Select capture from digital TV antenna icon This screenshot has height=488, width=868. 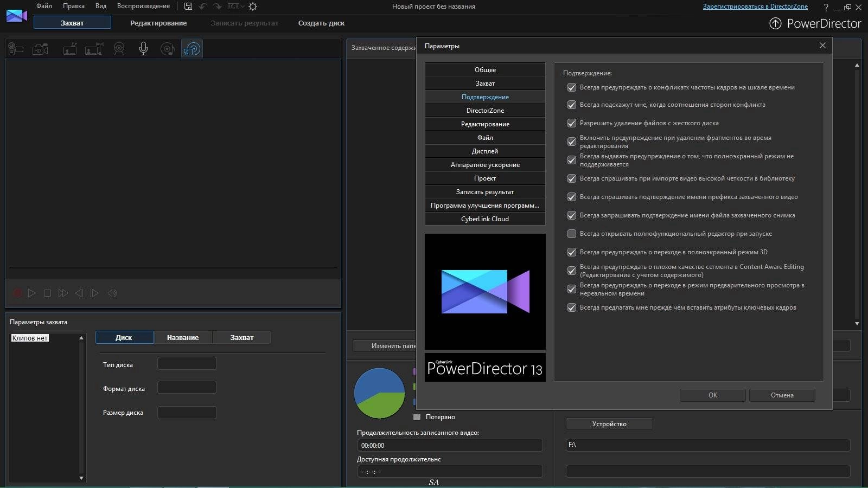coord(94,49)
